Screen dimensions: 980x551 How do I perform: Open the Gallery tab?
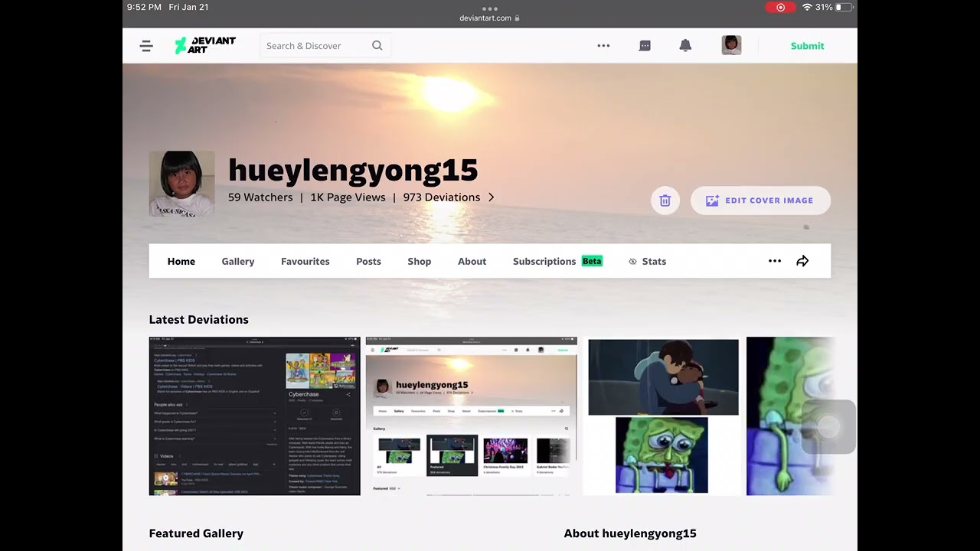point(238,261)
